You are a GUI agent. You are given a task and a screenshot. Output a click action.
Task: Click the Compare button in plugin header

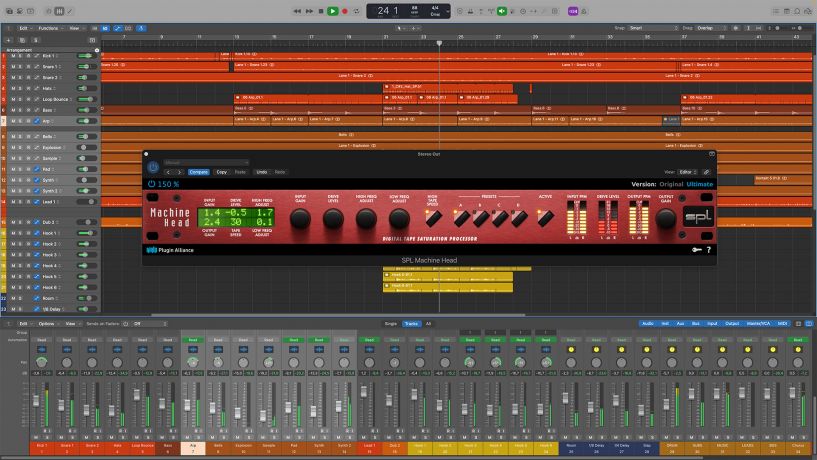click(x=199, y=172)
